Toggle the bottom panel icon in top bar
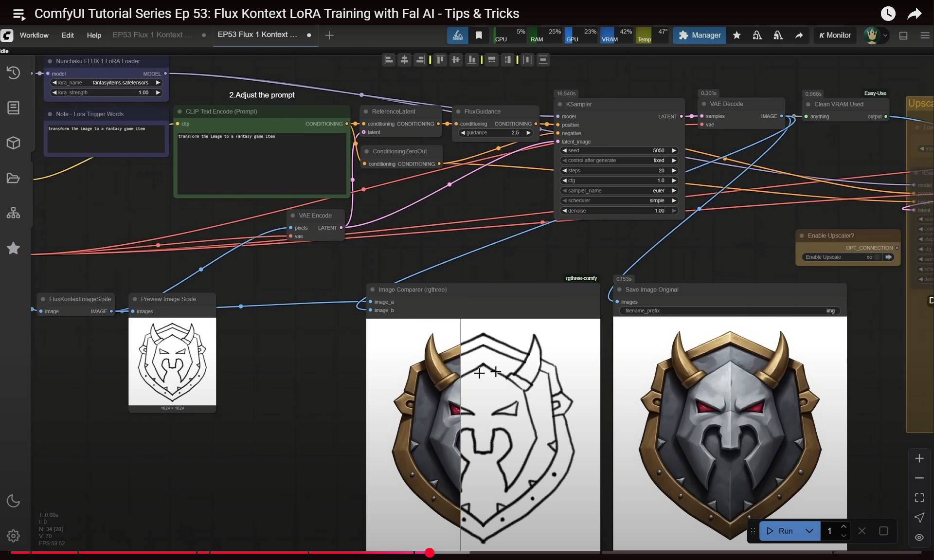Viewport: 934px width, 560px height. (903, 35)
